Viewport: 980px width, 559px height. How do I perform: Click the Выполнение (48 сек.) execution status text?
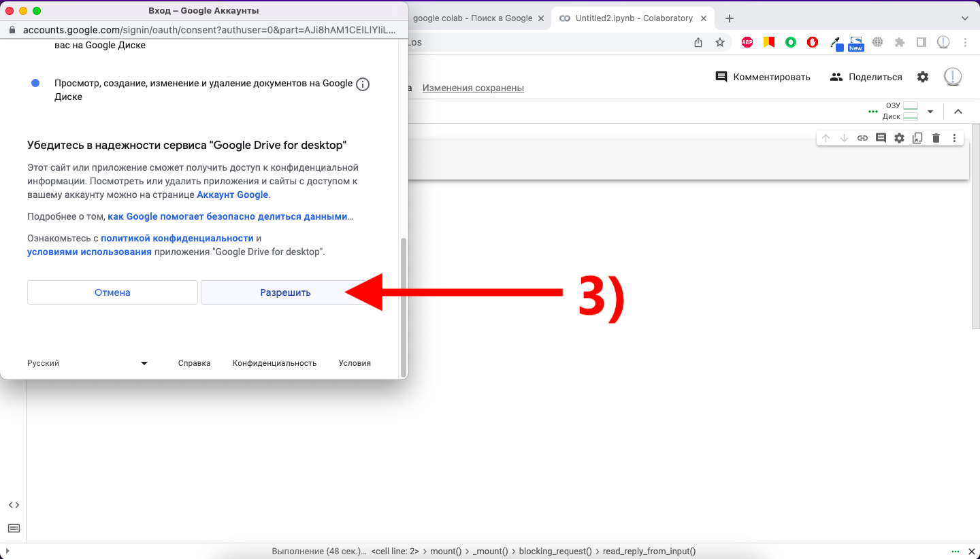318,552
